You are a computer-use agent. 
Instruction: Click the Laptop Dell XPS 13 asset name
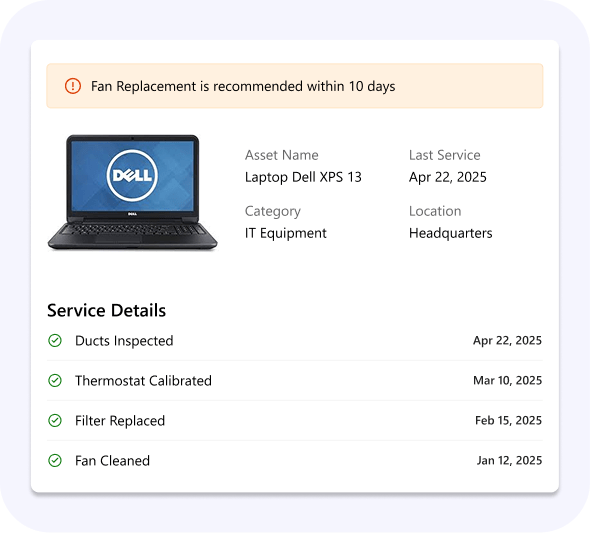[x=303, y=177]
